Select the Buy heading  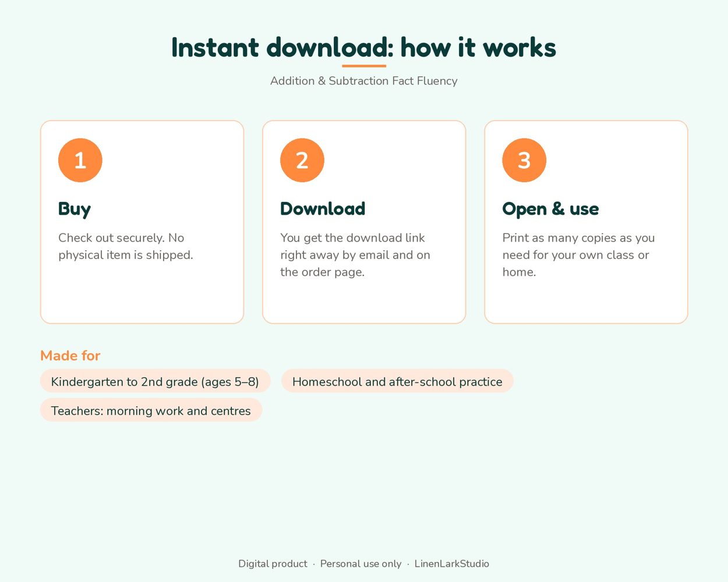point(75,209)
